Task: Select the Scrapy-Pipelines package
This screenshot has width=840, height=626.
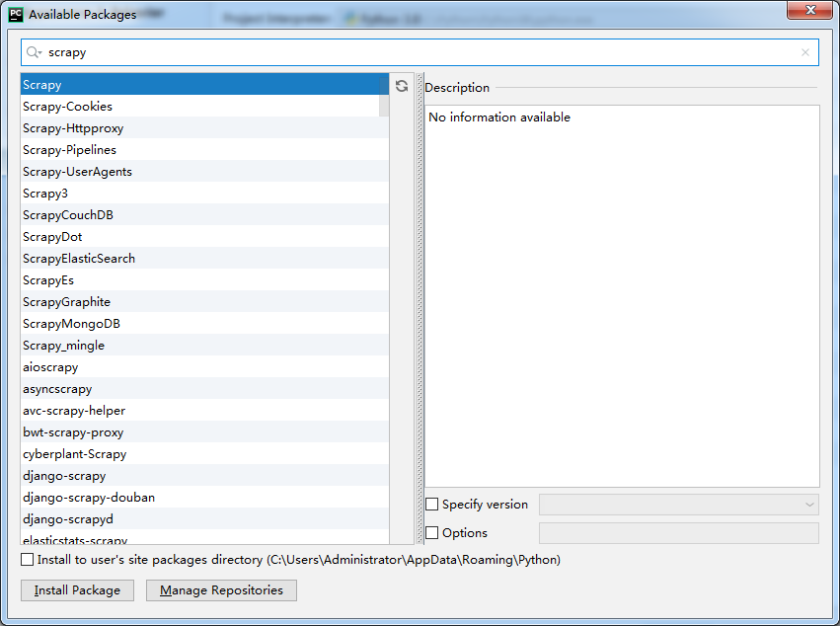Action: point(204,149)
